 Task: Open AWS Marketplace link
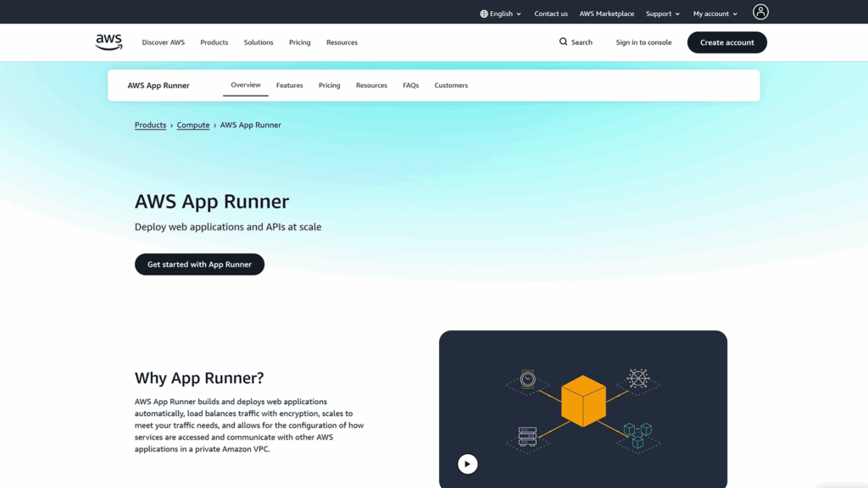coord(607,14)
